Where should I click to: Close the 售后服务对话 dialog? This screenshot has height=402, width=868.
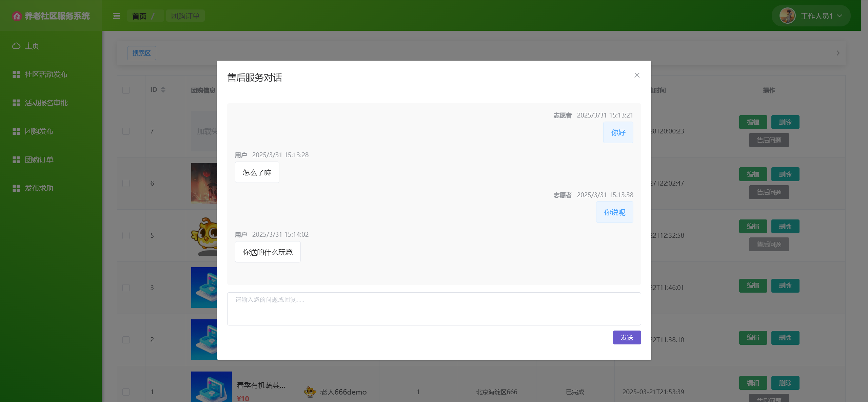[637, 75]
